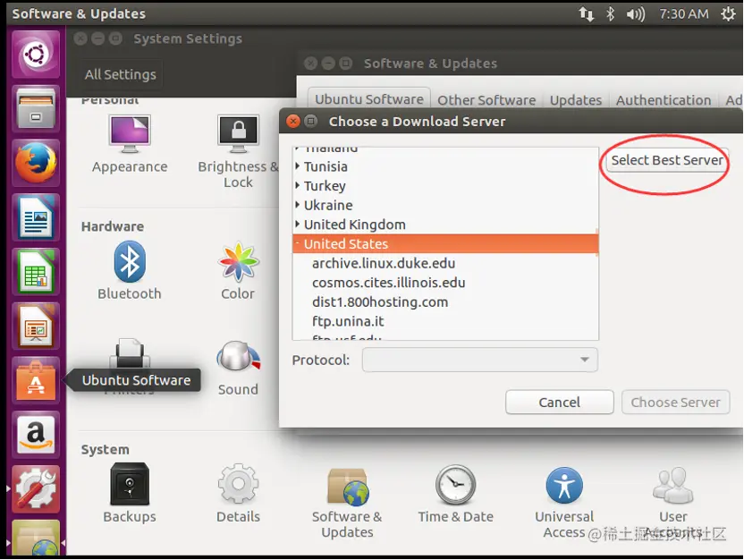Select the Ukraine country row
The image size is (744, 560).
[x=445, y=205]
